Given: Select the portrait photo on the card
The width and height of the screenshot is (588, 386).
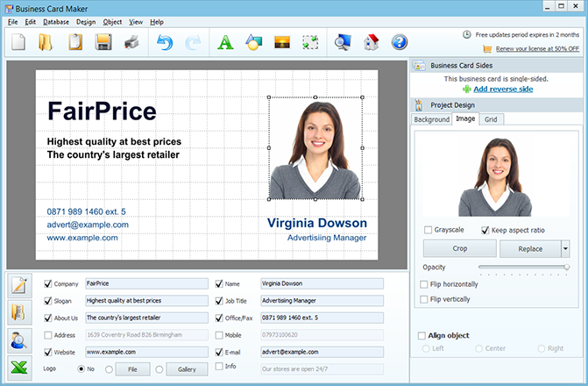Looking at the screenshot, I should (315, 148).
